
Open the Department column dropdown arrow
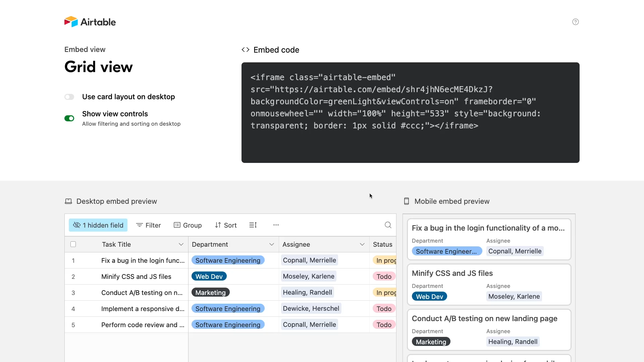[x=272, y=244]
